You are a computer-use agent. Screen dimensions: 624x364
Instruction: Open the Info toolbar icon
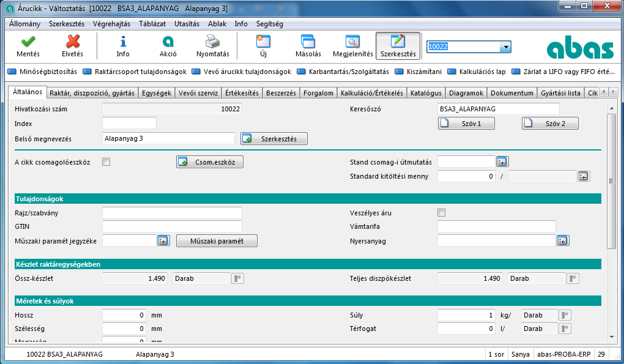click(x=123, y=46)
